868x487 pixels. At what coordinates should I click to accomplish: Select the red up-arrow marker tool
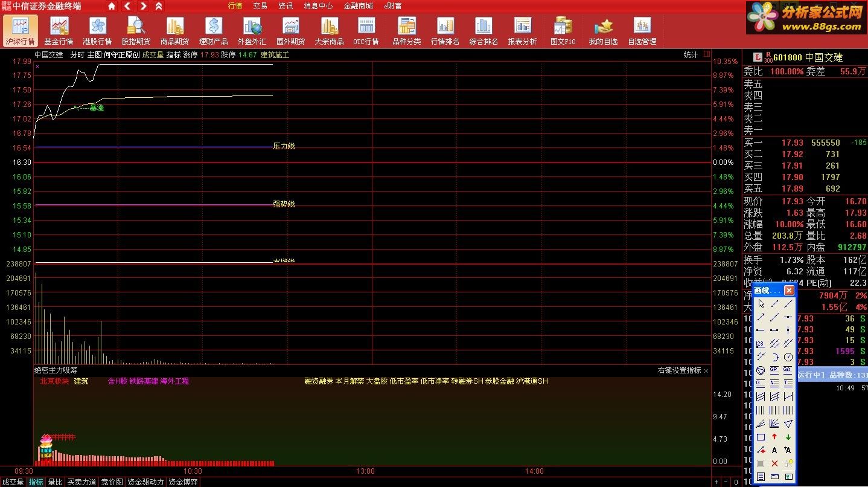(774, 436)
